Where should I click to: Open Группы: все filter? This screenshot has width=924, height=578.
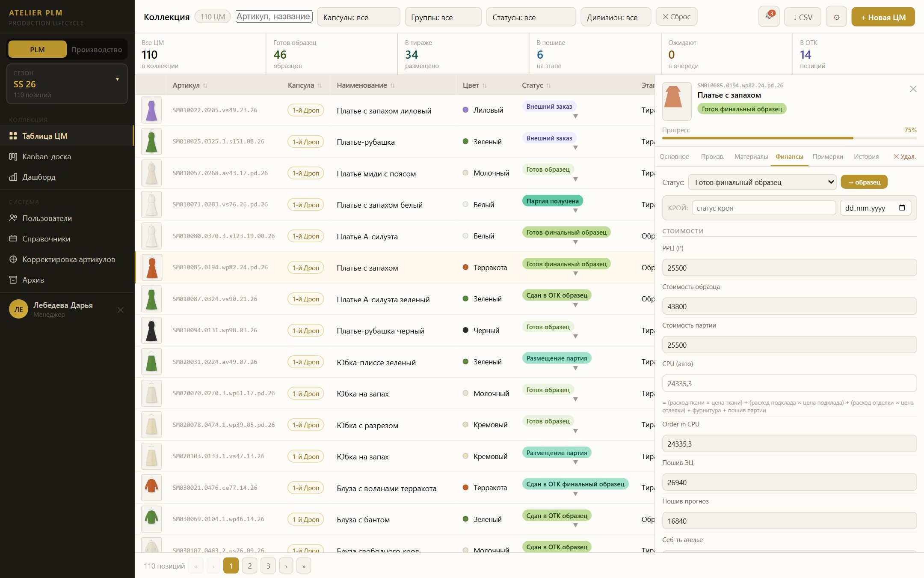pyautogui.click(x=443, y=17)
